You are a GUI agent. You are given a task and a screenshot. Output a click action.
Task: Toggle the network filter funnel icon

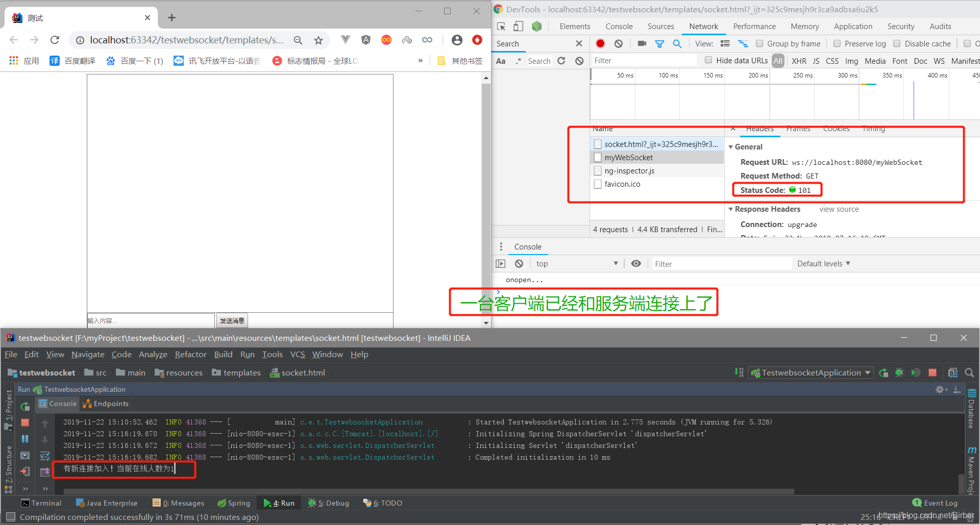659,43
